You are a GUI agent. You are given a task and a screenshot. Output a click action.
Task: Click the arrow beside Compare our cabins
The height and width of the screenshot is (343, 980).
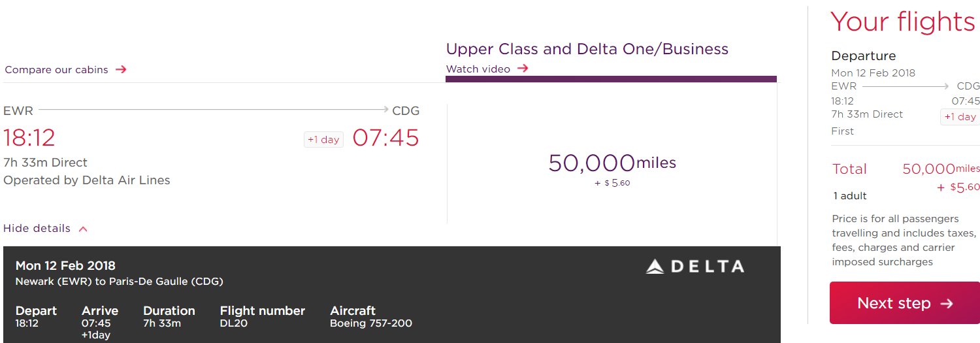coord(121,69)
